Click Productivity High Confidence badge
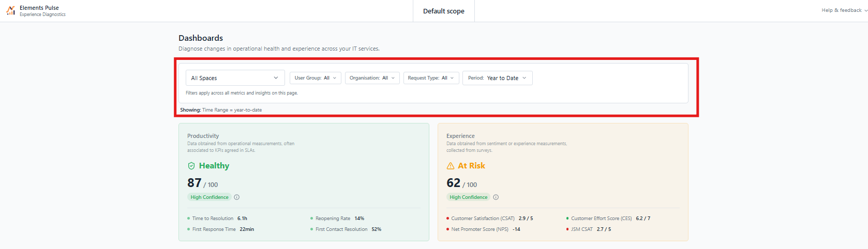The width and height of the screenshot is (868, 249). (x=209, y=197)
